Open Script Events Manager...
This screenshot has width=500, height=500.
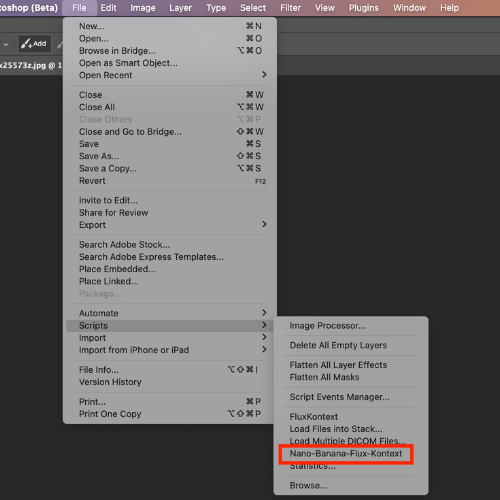point(351,397)
